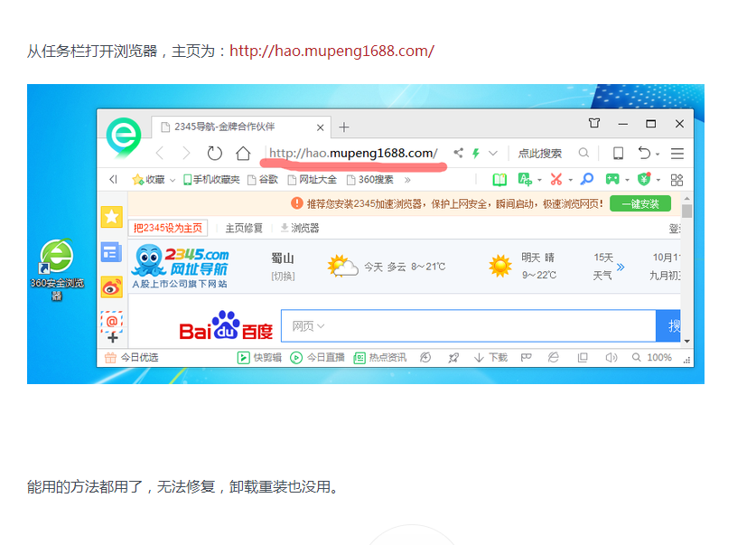Collapse the bookmarks bar with the arrow icon
The image size is (756, 545).
[113, 180]
